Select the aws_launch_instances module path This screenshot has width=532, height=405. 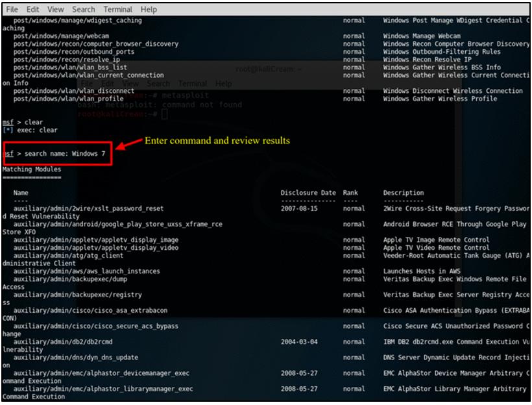86,271
